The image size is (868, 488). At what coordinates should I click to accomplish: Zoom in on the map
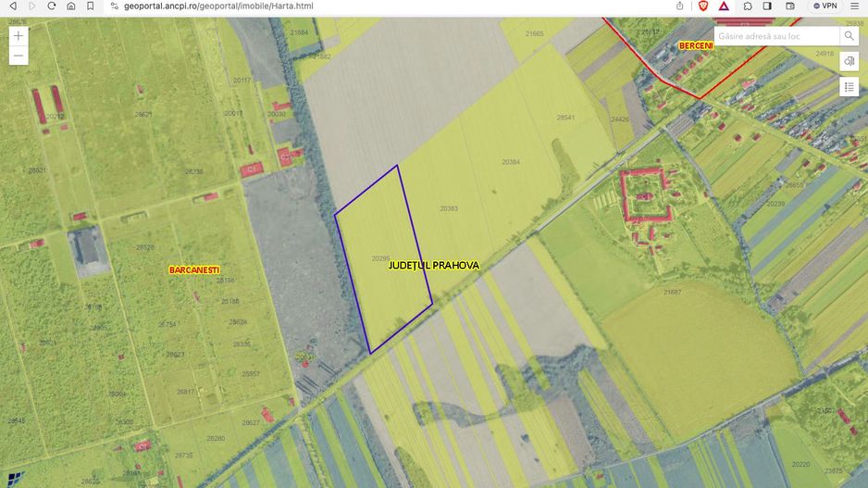(x=19, y=35)
